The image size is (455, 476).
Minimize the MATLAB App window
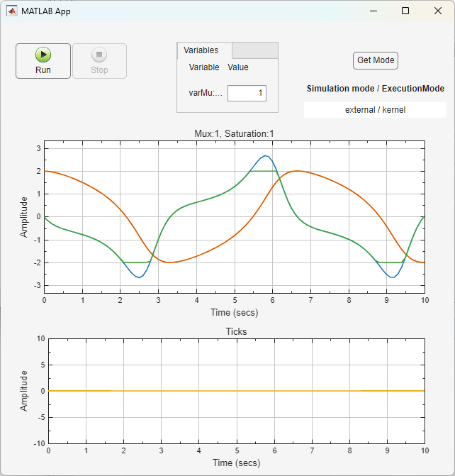[x=371, y=11]
